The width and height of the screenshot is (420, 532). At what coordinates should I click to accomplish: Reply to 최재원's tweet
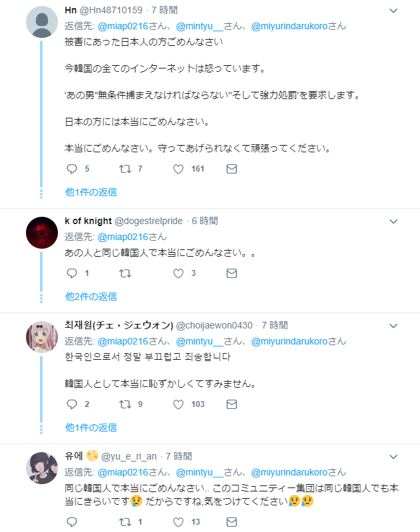[x=73, y=404]
